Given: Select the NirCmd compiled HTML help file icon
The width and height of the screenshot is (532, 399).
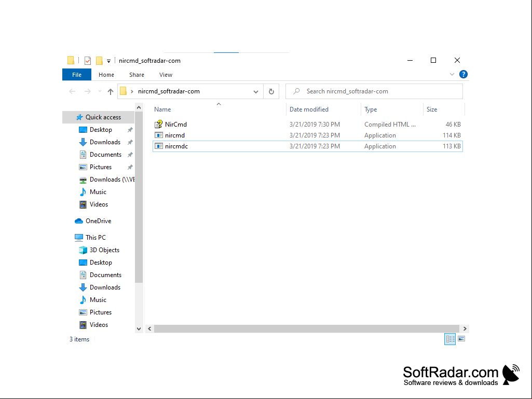Looking at the screenshot, I should [x=158, y=124].
